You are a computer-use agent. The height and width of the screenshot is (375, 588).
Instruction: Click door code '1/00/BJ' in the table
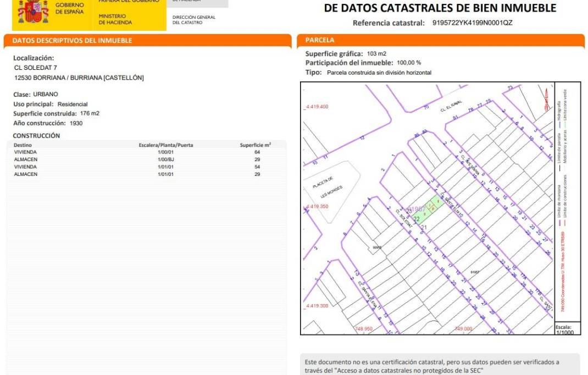pos(166,159)
